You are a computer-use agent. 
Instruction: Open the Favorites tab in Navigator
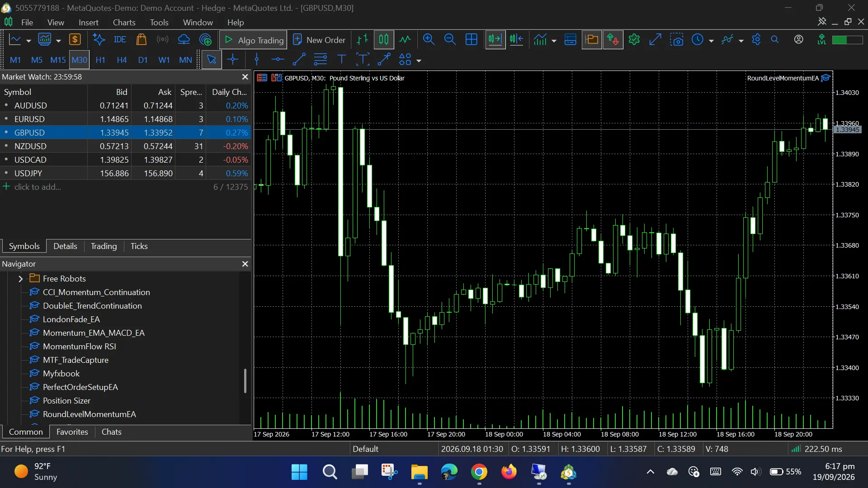[x=72, y=432]
